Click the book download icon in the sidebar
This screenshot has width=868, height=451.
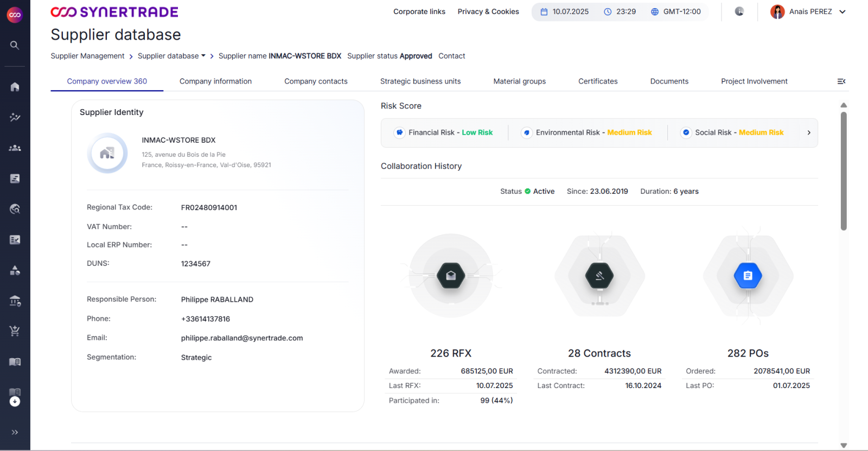(15, 397)
